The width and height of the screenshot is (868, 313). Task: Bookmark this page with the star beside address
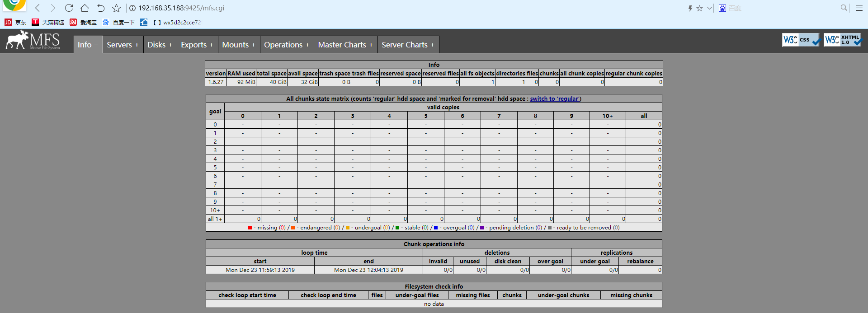click(x=116, y=8)
